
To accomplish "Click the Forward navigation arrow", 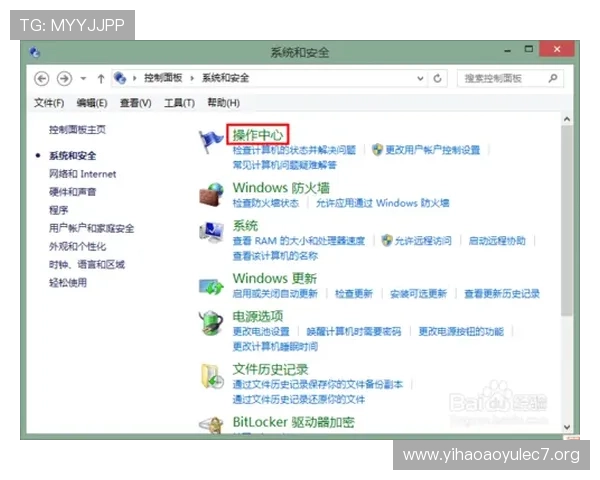I will [64, 79].
